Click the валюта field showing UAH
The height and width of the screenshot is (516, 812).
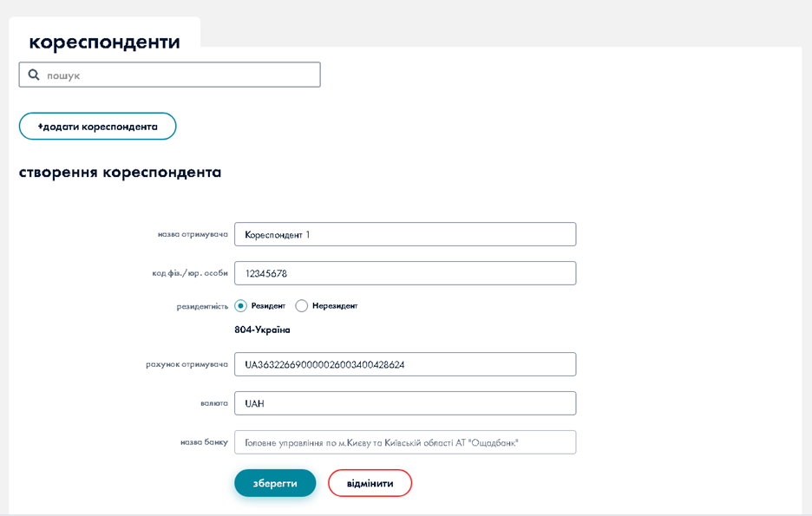point(404,403)
